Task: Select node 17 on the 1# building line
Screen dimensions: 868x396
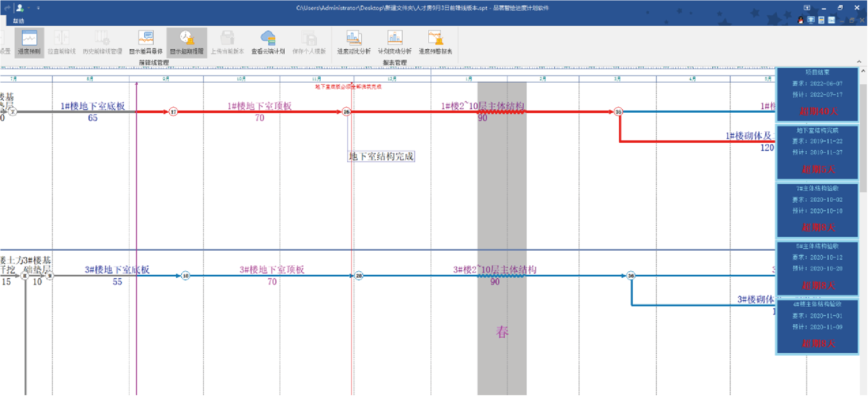Action: tap(173, 112)
